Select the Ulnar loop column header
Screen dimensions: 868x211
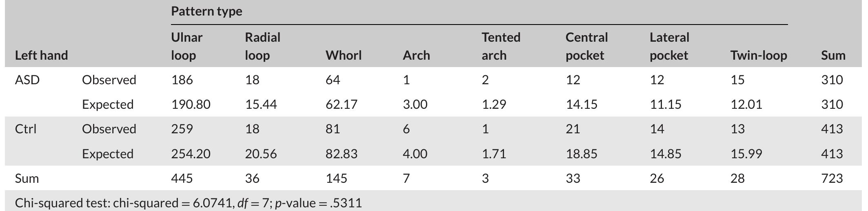point(186,46)
